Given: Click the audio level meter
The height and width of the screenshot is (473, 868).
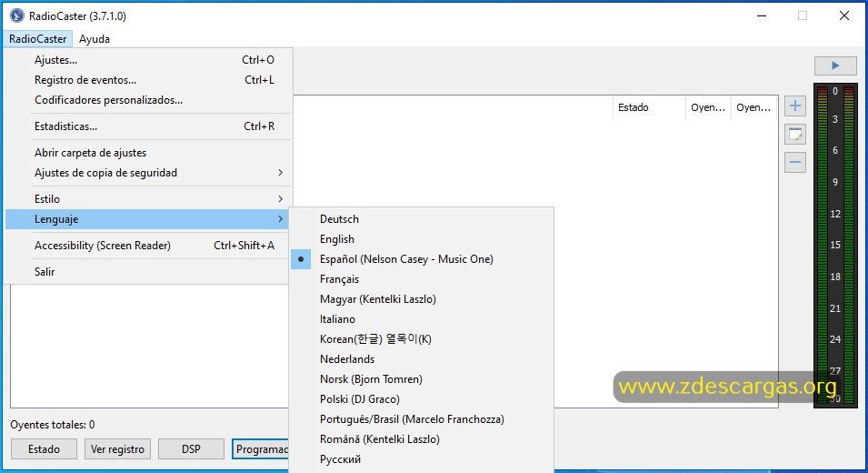Looking at the screenshot, I should coord(835,246).
